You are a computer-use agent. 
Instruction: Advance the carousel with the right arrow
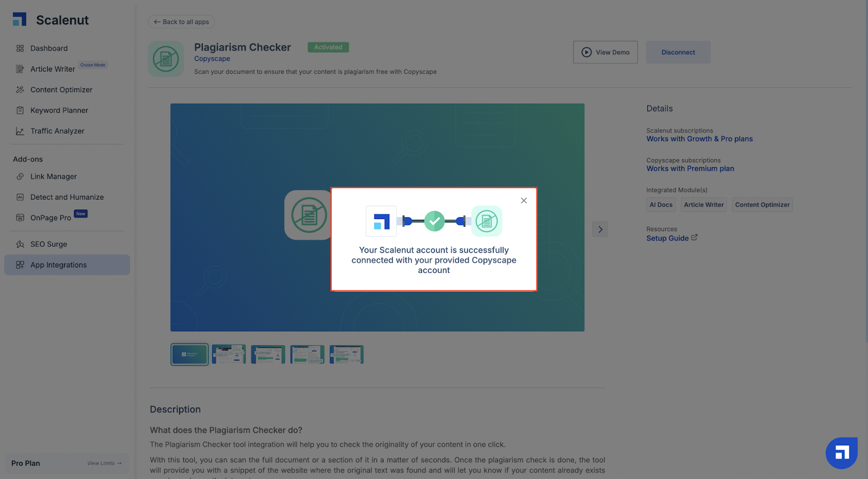tap(600, 229)
